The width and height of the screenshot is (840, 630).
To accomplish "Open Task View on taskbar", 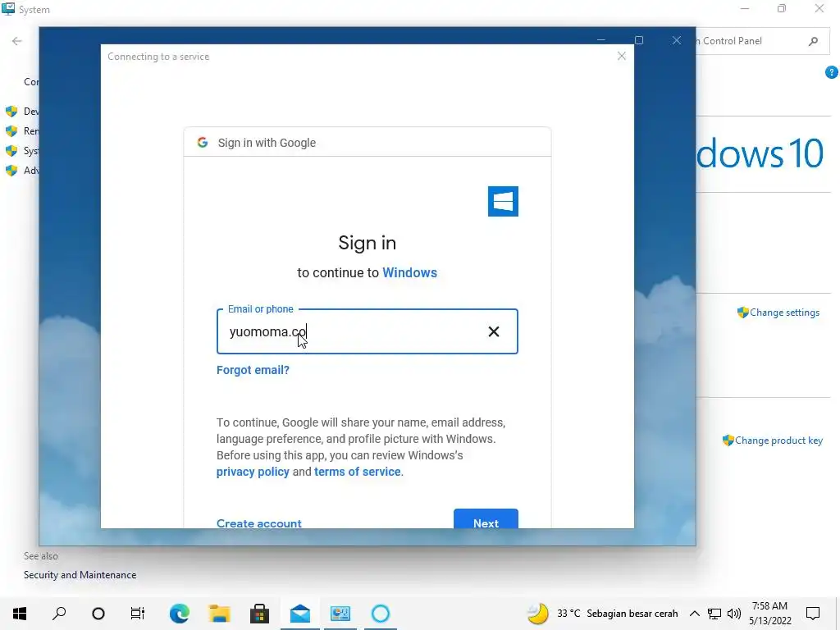I will tap(138, 614).
